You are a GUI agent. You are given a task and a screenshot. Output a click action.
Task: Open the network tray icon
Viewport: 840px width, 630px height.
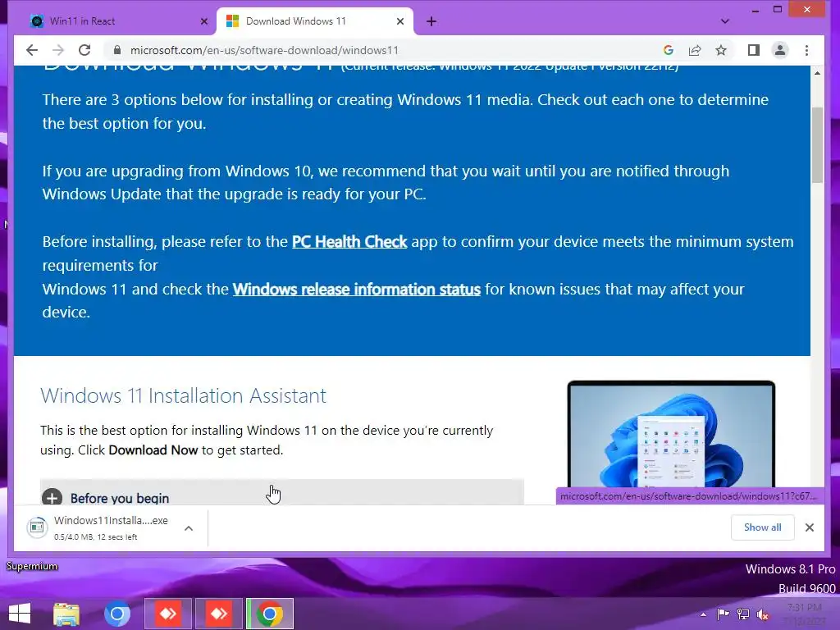click(743, 614)
